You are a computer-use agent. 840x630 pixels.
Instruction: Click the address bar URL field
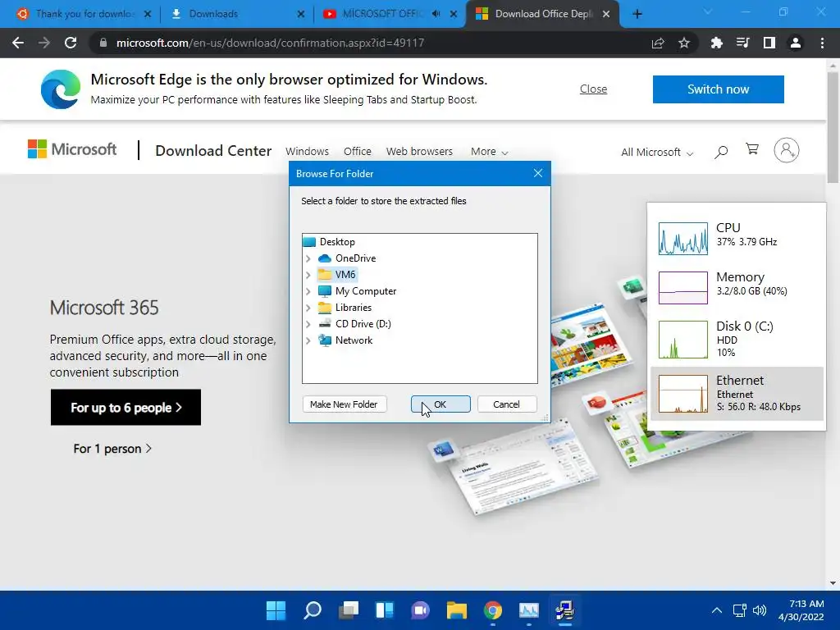370,43
